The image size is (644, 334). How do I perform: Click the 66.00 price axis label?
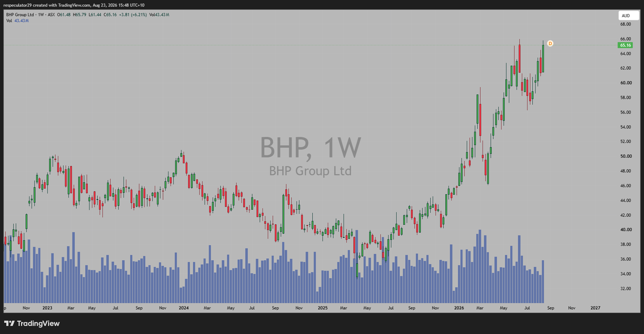(625, 39)
